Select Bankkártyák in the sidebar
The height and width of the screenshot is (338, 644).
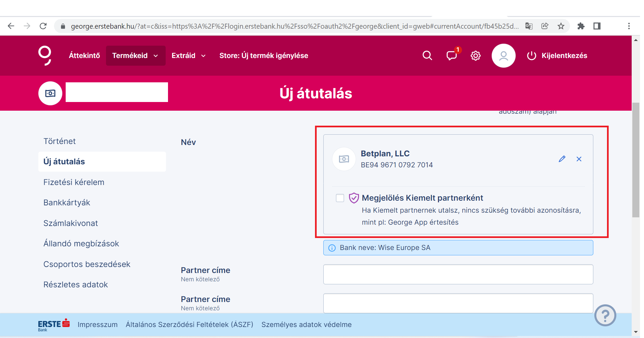[67, 203]
